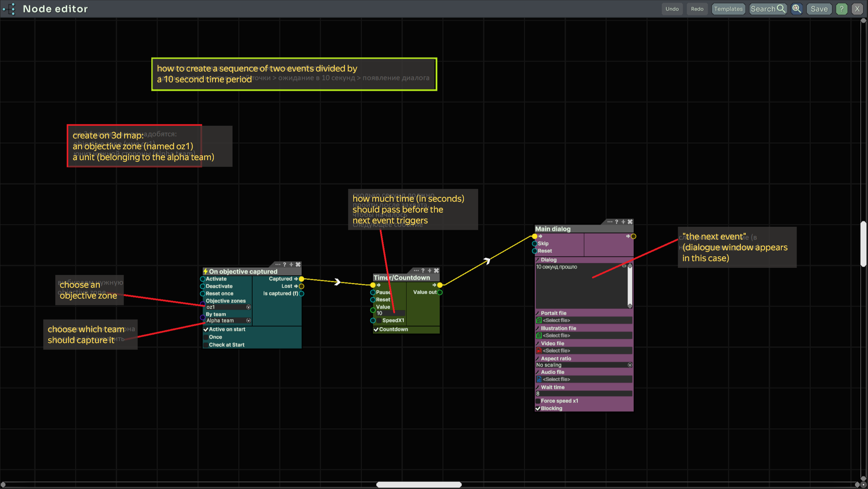
Task: Delete the Timer/Countdown node with its X icon
Action: point(436,271)
